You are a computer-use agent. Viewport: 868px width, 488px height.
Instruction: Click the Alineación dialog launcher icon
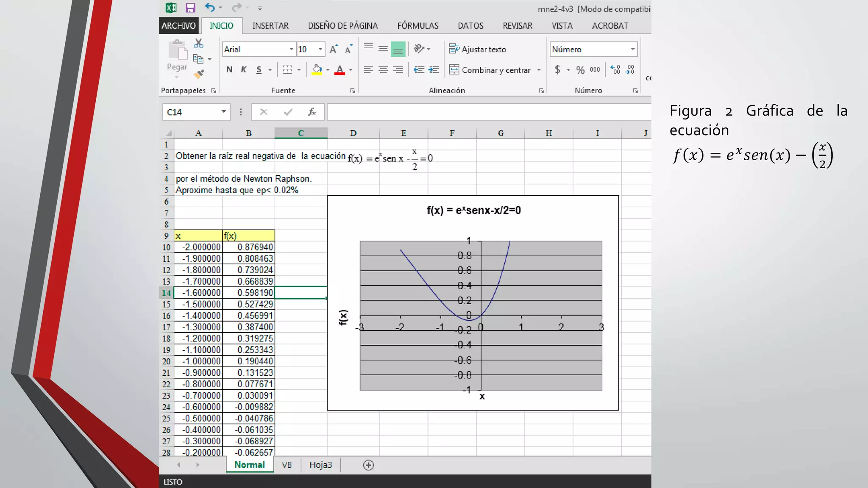pyautogui.click(x=541, y=91)
